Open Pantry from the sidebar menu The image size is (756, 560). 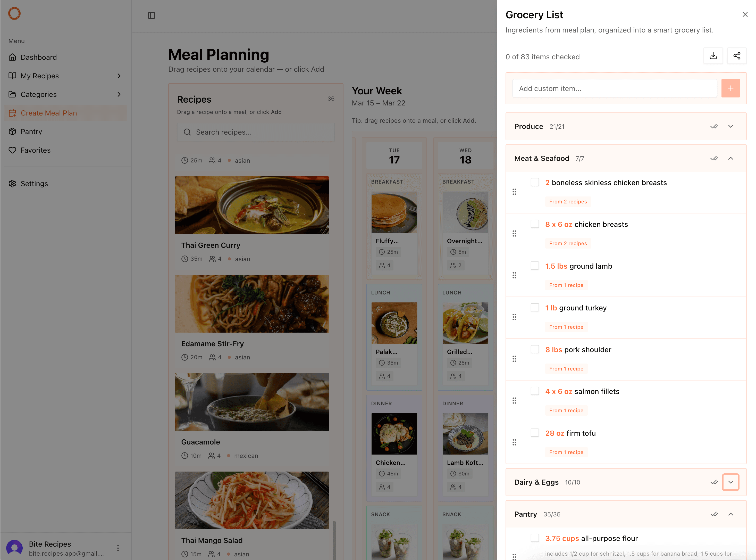coord(31,131)
